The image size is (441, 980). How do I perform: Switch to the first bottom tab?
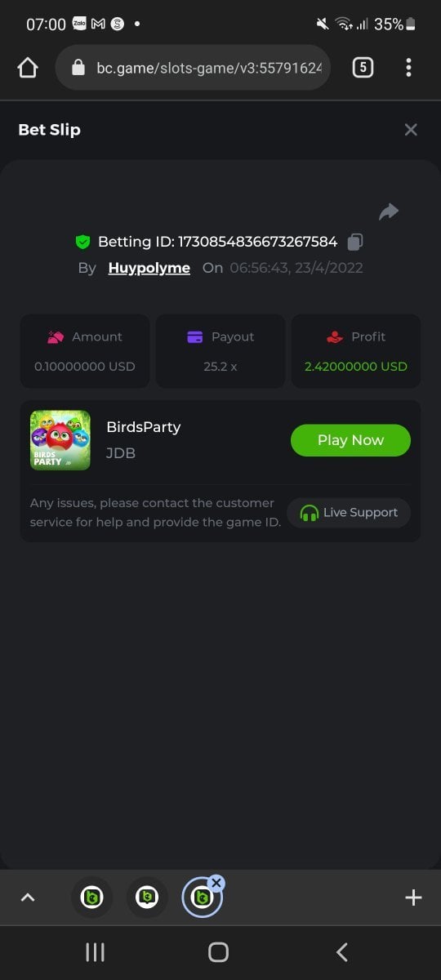[x=91, y=898]
